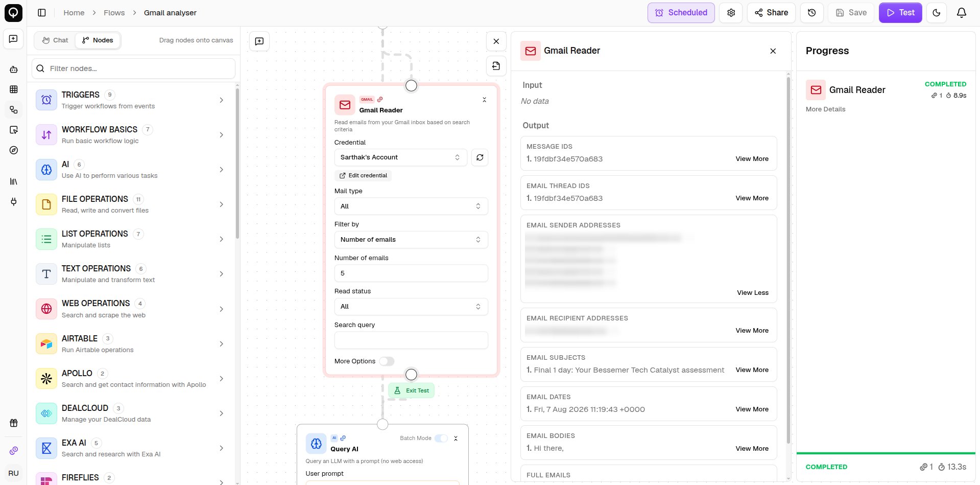Click the app logo in the top-left corner
This screenshot has width=980, height=485.
[13, 13]
